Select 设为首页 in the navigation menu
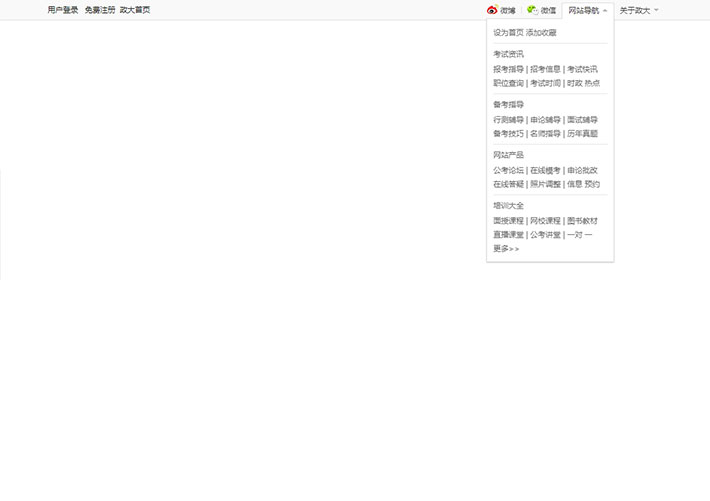 [508, 33]
